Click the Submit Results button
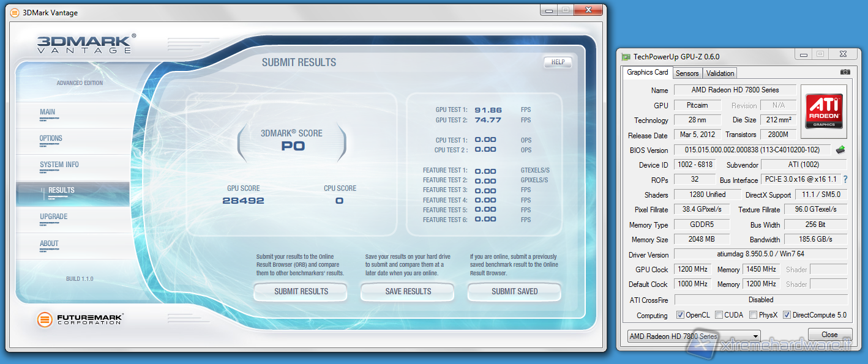This screenshot has height=364, width=868. [301, 292]
